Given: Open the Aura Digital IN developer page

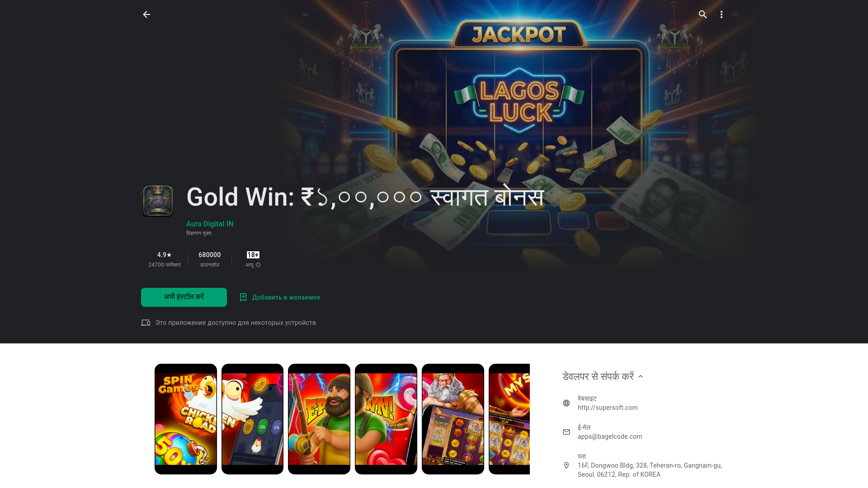Looking at the screenshot, I should (210, 224).
